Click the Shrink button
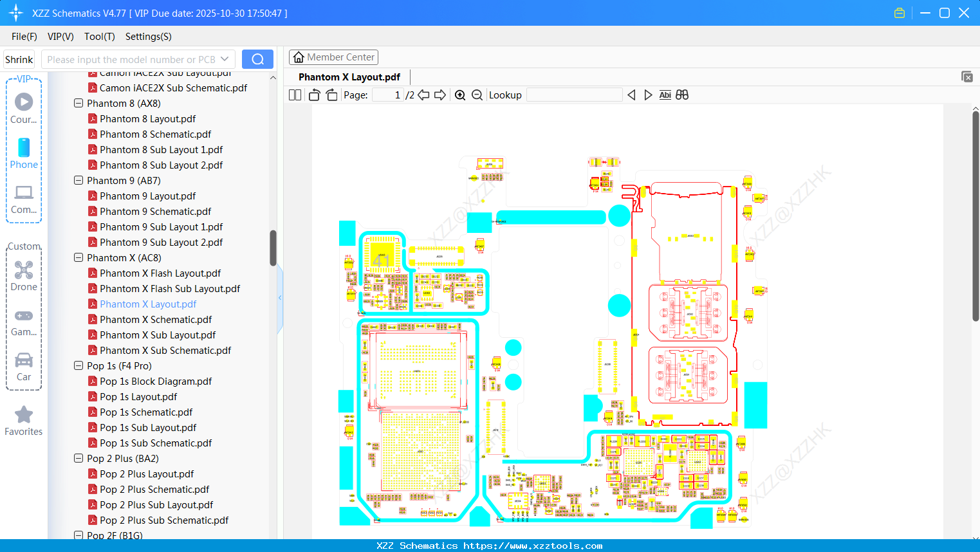The image size is (980, 552). [x=19, y=59]
